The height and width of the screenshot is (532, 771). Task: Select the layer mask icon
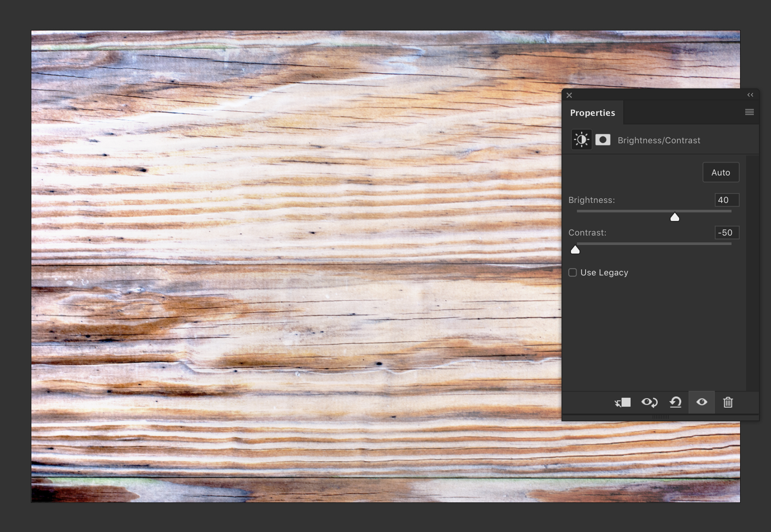tap(603, 140)
